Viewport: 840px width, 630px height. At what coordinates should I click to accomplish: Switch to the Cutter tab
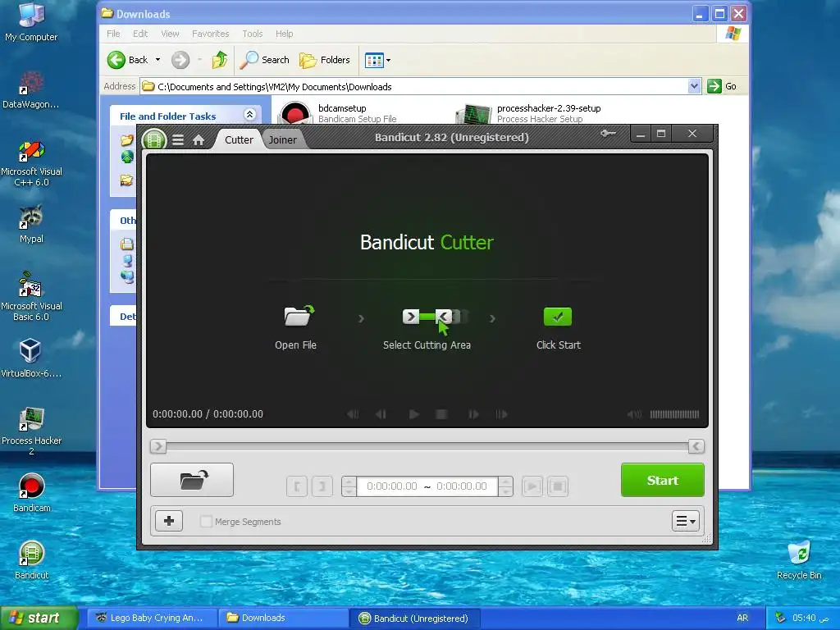(239, 139)
